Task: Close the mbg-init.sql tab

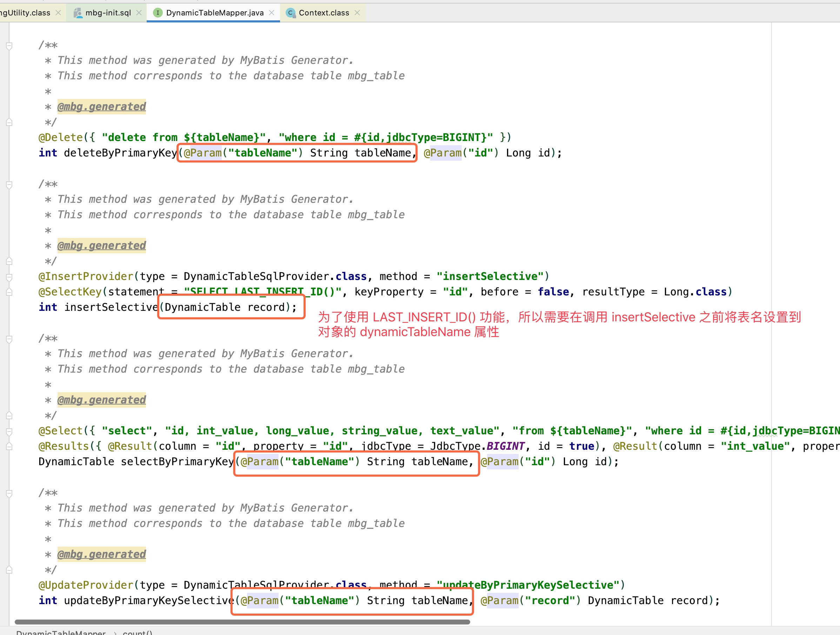Action: (x=139, y=13)
